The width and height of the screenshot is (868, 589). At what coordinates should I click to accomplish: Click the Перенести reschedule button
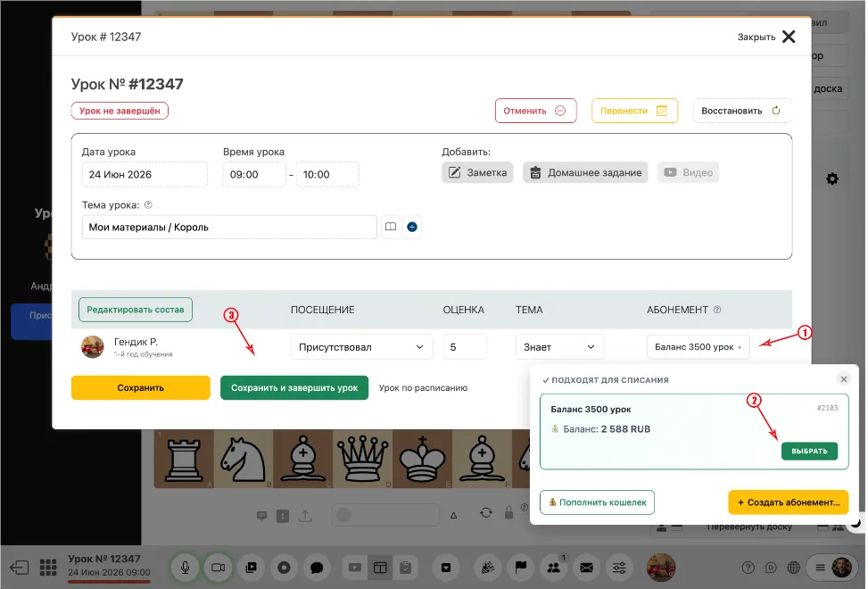634,111
